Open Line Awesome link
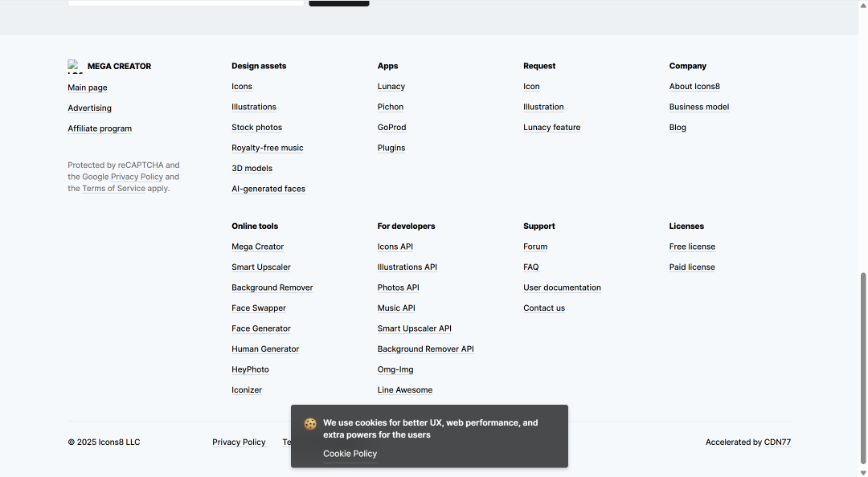 click(x=405, y=390)
